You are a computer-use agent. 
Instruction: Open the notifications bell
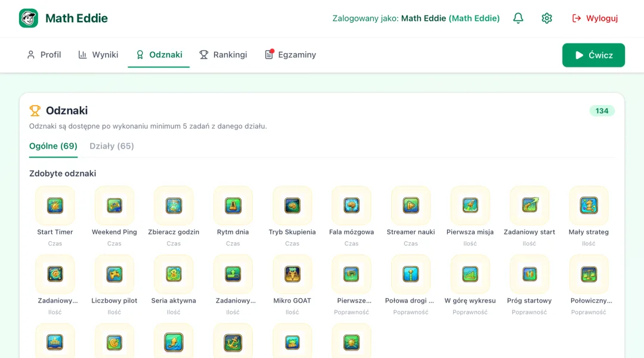click(518, 18)
